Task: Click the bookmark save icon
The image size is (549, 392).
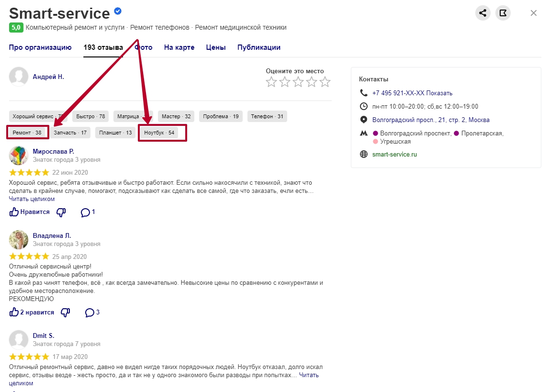Action: pos(503,13)
